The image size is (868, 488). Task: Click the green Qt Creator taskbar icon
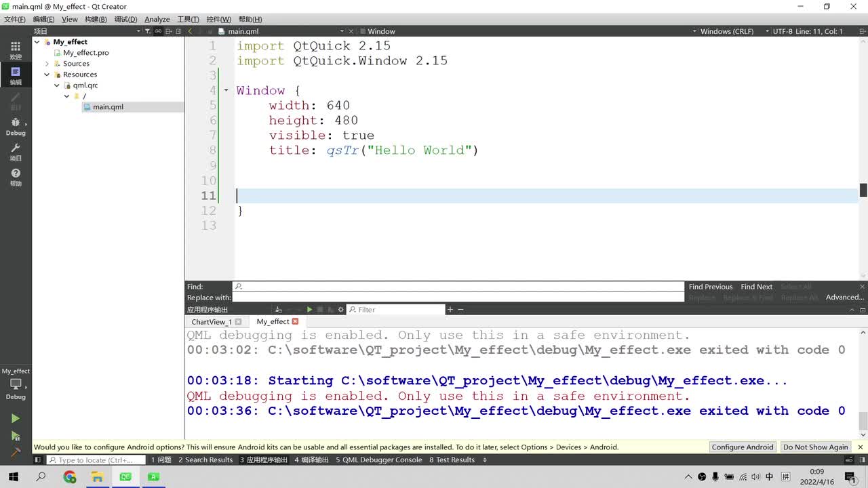(x=125, y=477)
